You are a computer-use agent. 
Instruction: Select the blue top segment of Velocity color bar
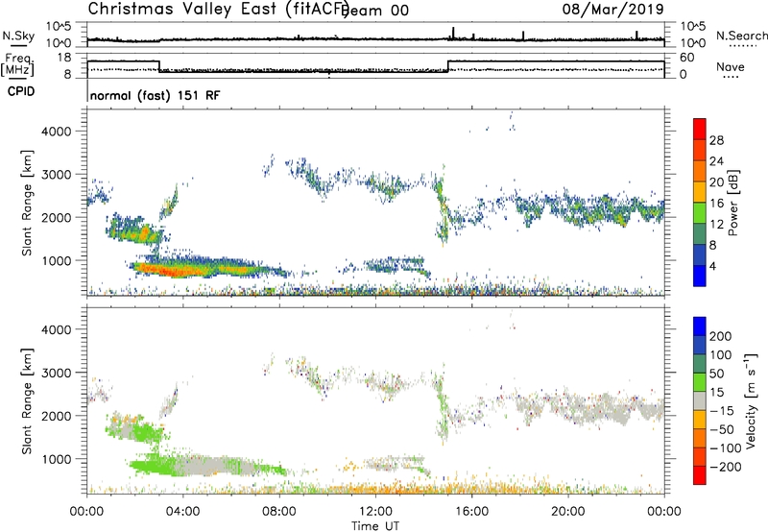[700, 326]
